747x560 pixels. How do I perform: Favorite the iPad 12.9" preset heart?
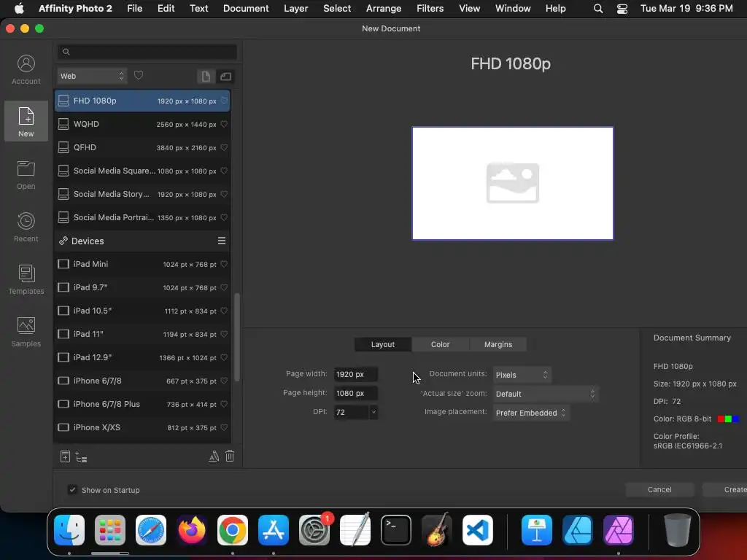tap(224, 357)
